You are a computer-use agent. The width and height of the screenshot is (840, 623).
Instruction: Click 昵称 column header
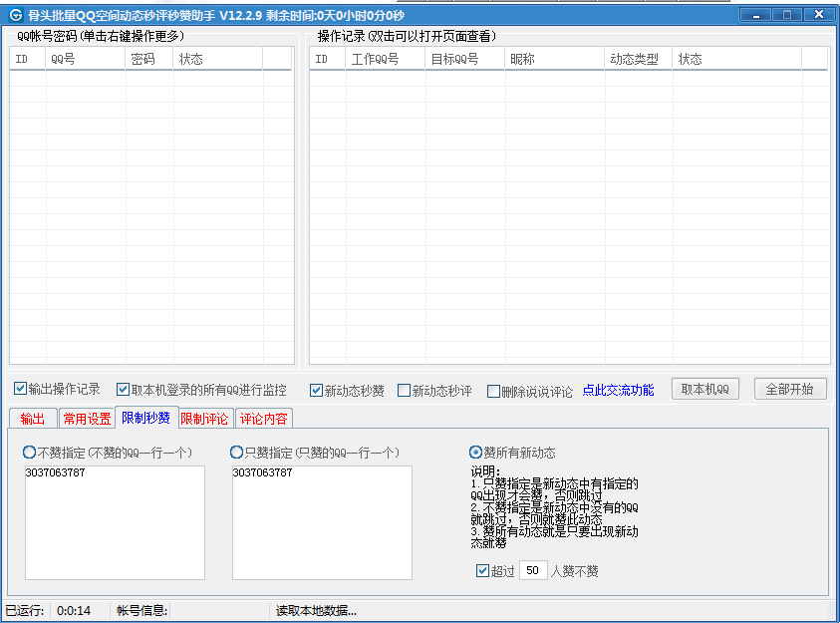(x=554, y=59)
